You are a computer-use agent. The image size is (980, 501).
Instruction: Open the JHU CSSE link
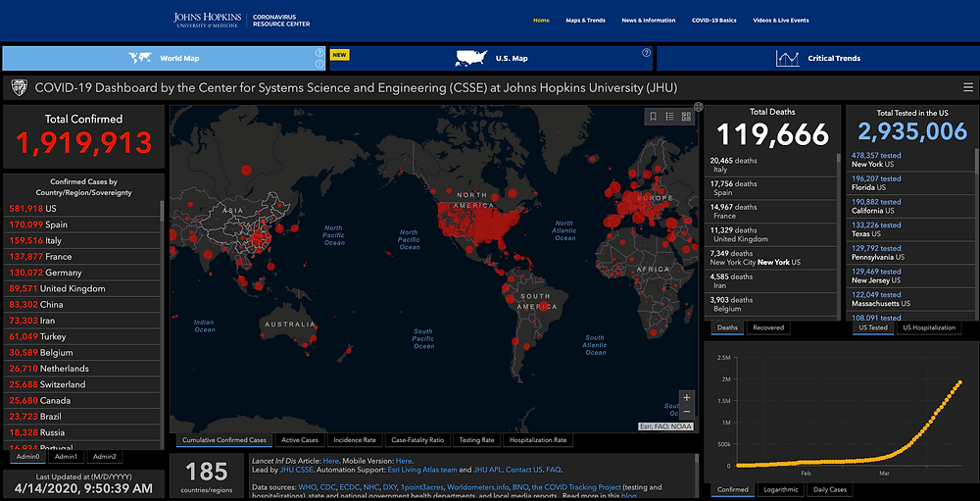[298, 469]
